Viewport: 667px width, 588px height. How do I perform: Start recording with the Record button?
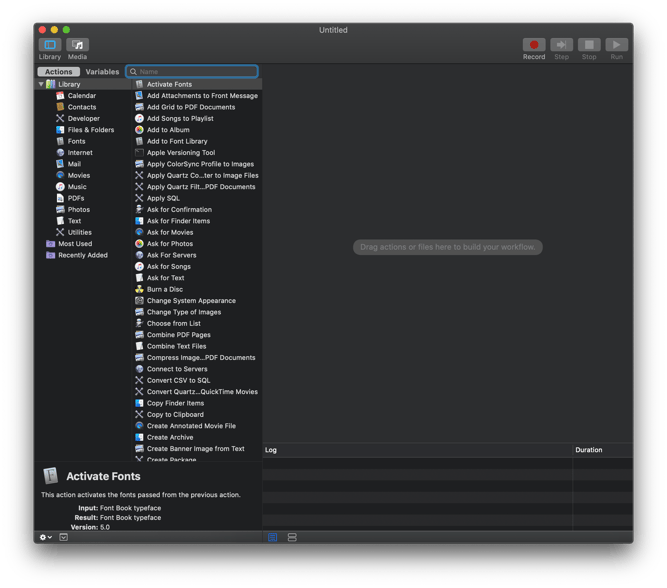click(534, 45)
